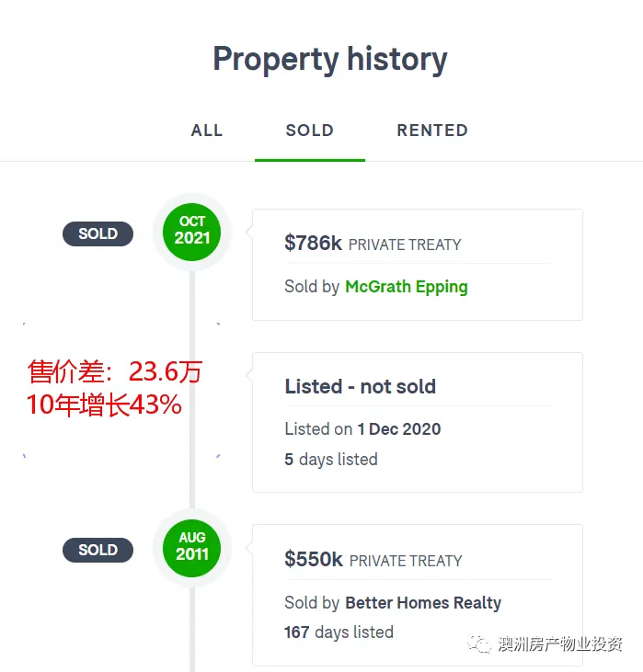643x672 pixels.
Task: Click the 167 days listed text
Action: (339, 632)
